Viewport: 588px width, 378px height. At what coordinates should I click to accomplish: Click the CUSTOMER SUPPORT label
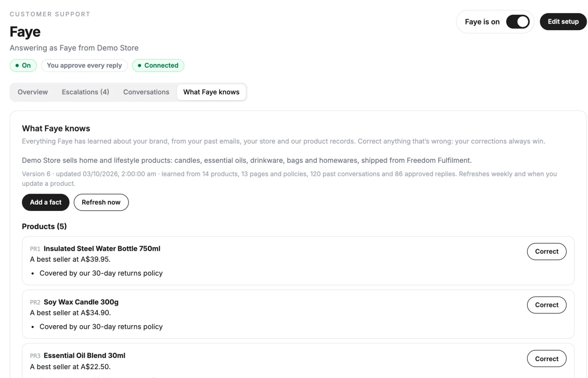(x=50, y=14)
